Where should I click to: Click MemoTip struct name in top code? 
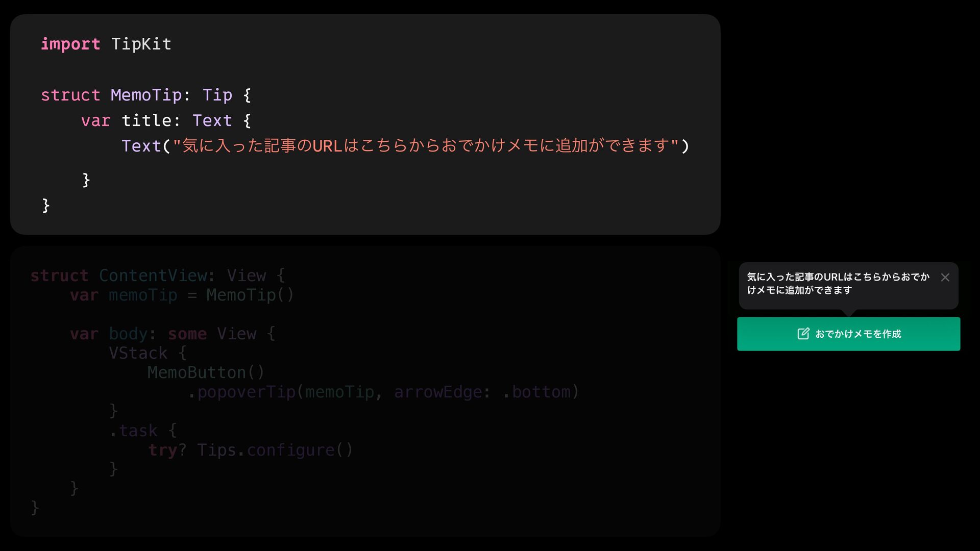coord(146,95)
